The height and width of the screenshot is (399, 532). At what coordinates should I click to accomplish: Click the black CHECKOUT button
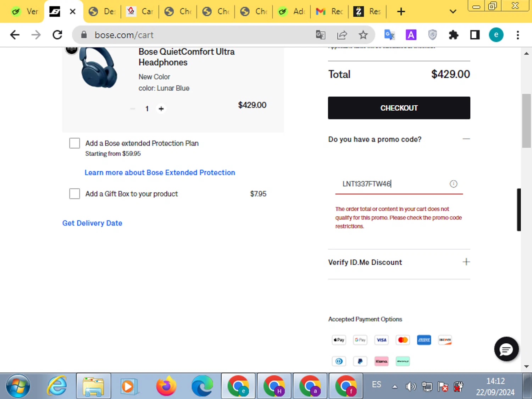tap(399, 108)
